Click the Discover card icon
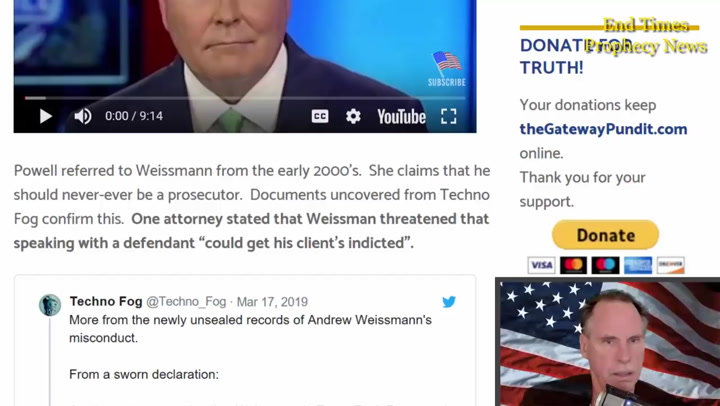The height and width of the screenshot is (406, 720). click(x=670, y=265)
